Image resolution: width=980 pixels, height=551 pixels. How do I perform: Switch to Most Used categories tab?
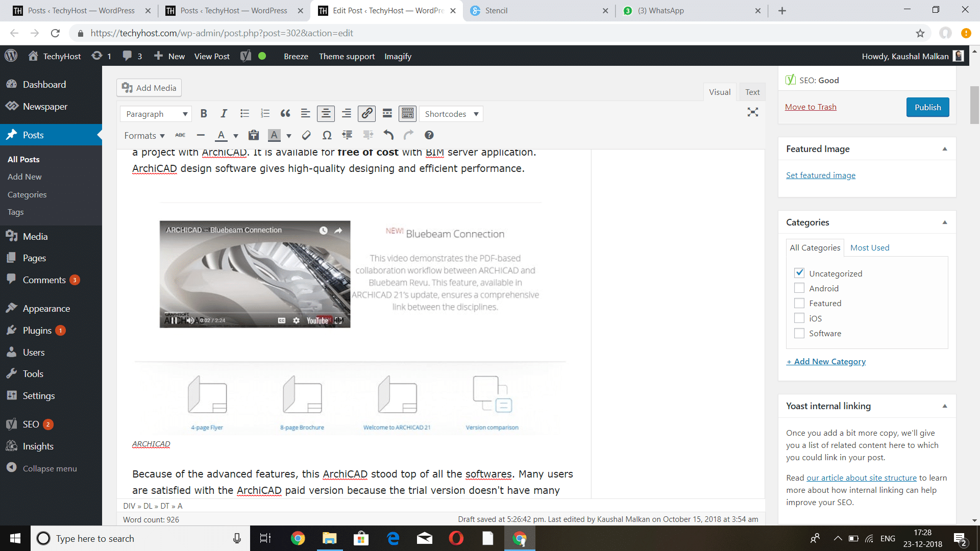(x=870, y=247)
